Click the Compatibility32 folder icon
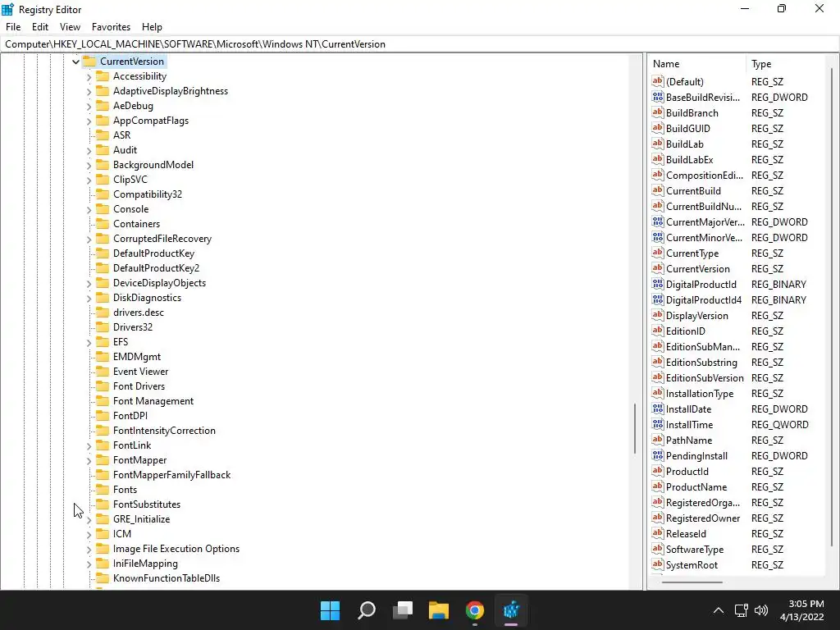The width and height of the screenshot is (840, 630). pyautogui.click(x=103, y=194)
